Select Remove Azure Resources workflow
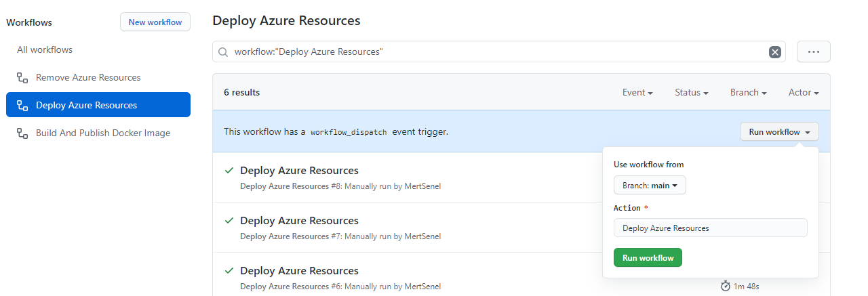Image resolution: width=868 pixels, height=296 pixels. click(x=98, y=78)
